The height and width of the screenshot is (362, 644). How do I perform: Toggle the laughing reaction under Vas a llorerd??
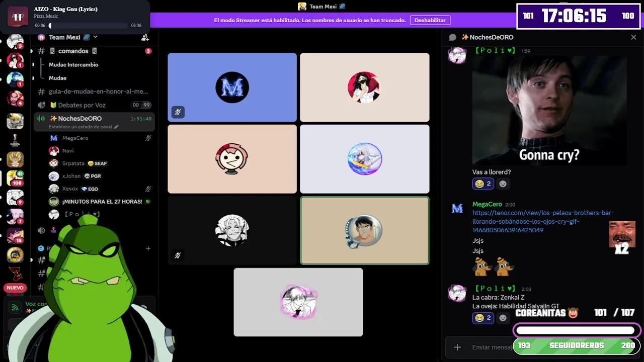pos(483,184)
